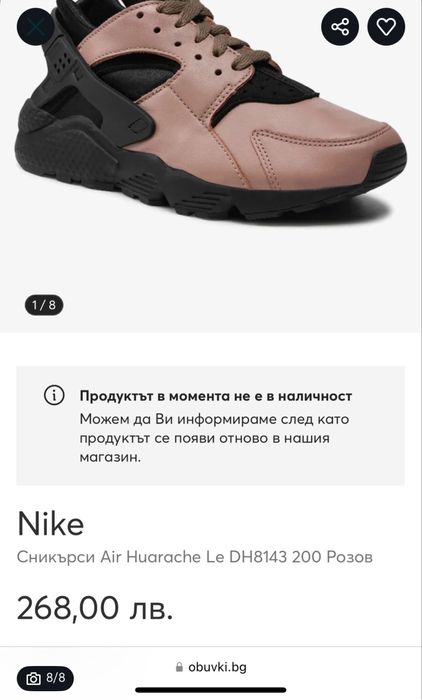Click the info icon in stock notice

54,396
